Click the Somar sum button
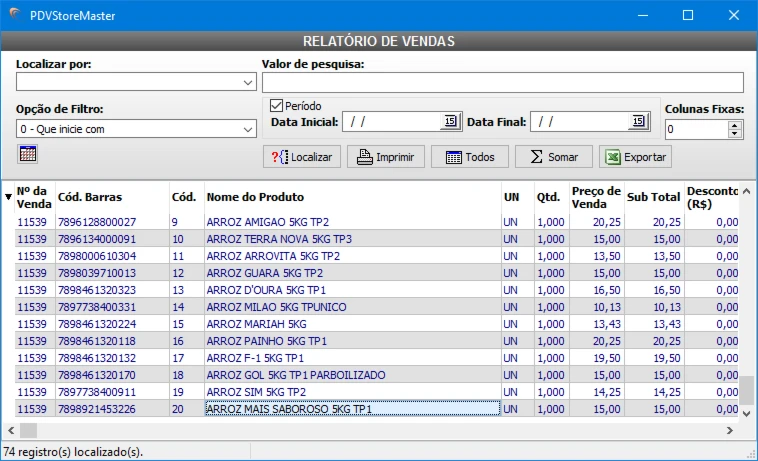Image resolution: width=758 pixels, height=461 pixels. [554, 157]
